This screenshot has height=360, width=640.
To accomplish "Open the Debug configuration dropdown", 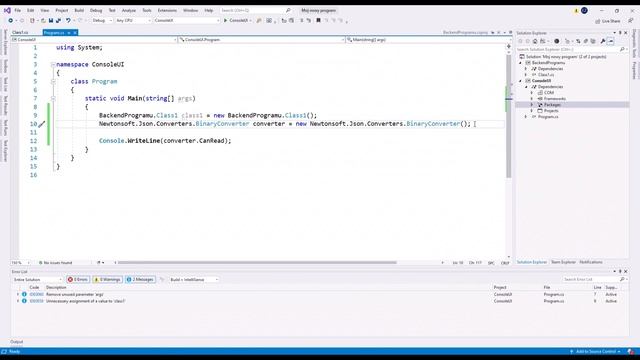I will click(x=102, y=20).
